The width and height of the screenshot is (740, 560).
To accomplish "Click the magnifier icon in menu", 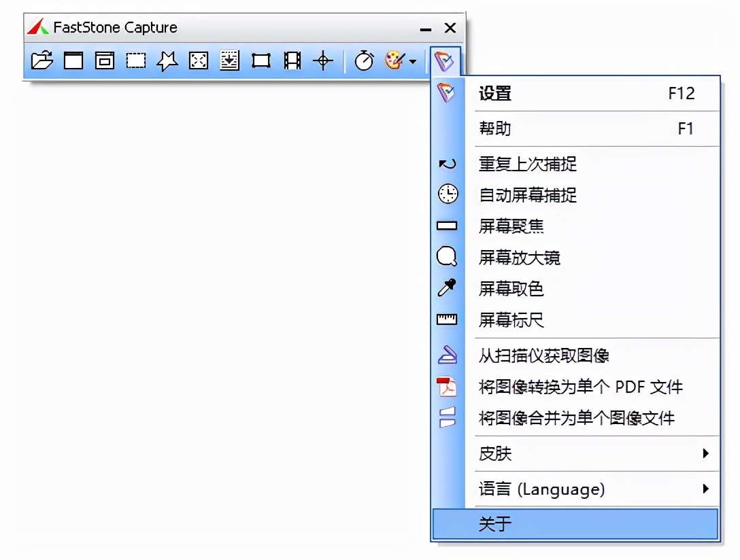I will point(447,256).
